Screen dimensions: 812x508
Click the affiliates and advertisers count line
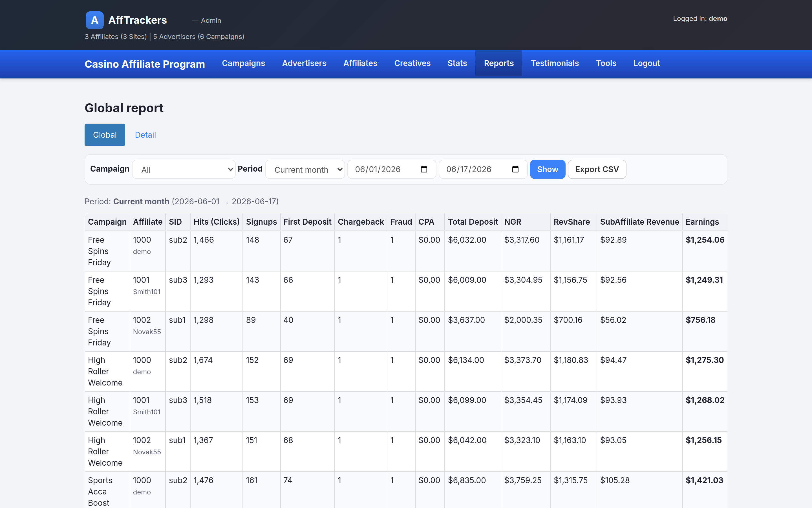[x=164, y=37]
